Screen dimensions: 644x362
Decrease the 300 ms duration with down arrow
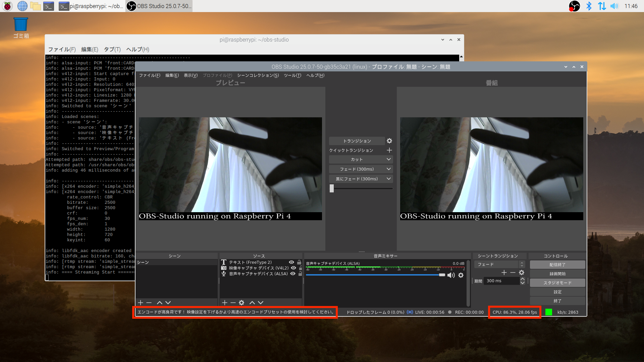(x=522, y=283)
